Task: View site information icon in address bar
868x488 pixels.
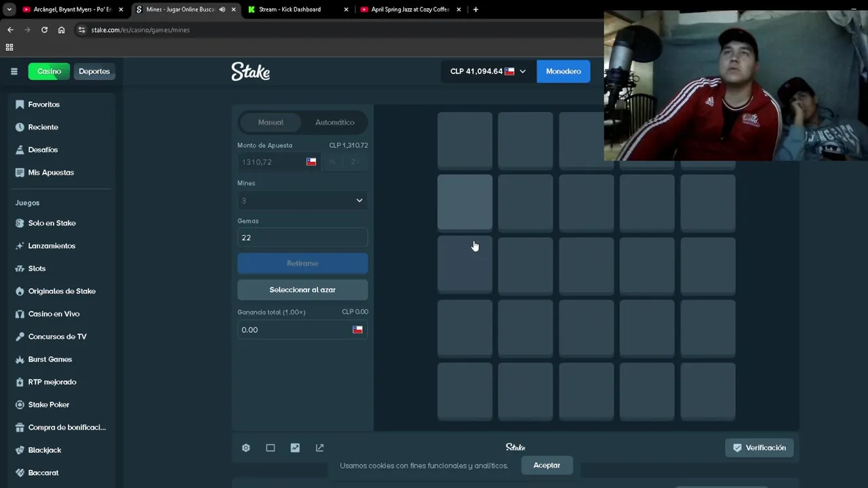Action: pyautogui.click(x=81, y=30)
